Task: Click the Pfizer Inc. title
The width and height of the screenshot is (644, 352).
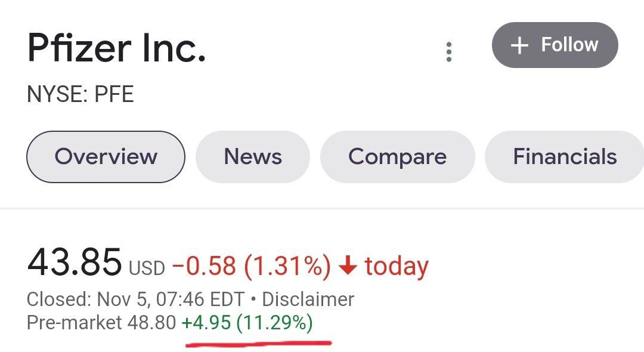Action: pyautogui.click(x=117, y=48)
